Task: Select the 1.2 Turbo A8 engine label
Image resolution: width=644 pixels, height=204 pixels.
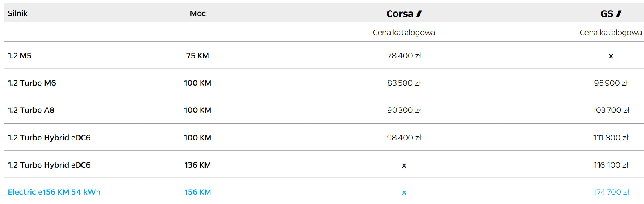Action: tap(31, 110)
